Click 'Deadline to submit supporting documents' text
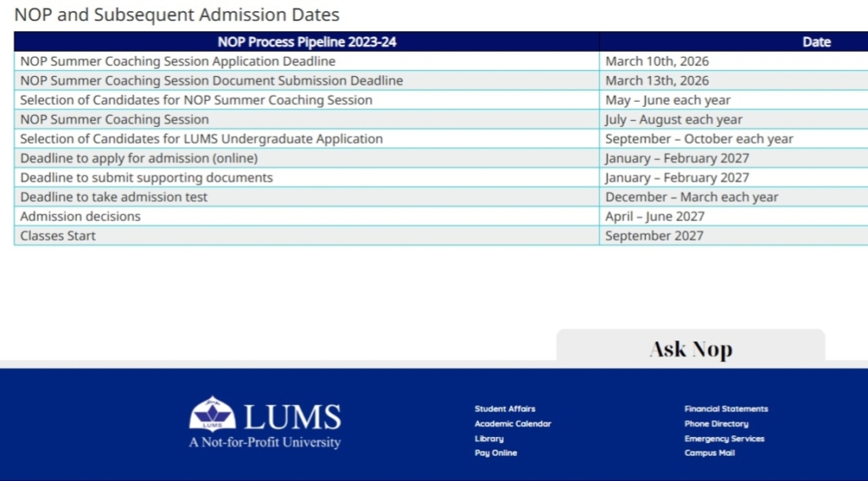The image size is (868, 481). point(147,178)
